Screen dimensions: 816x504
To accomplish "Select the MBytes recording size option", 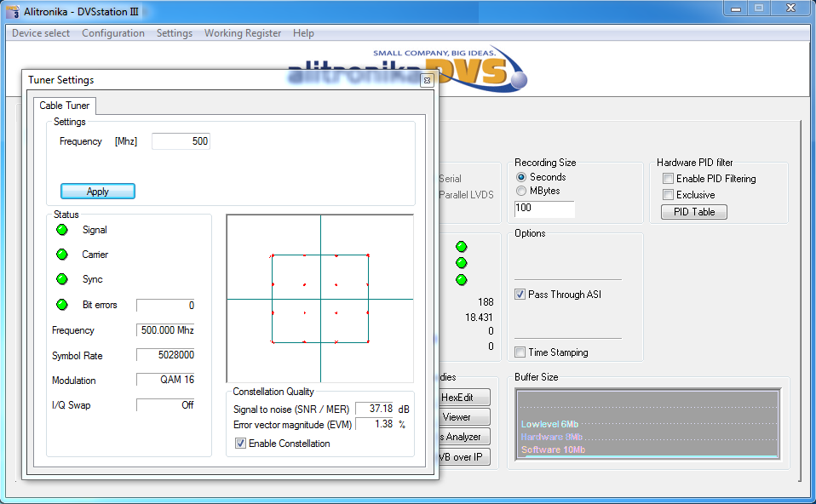I will point(521,192).
